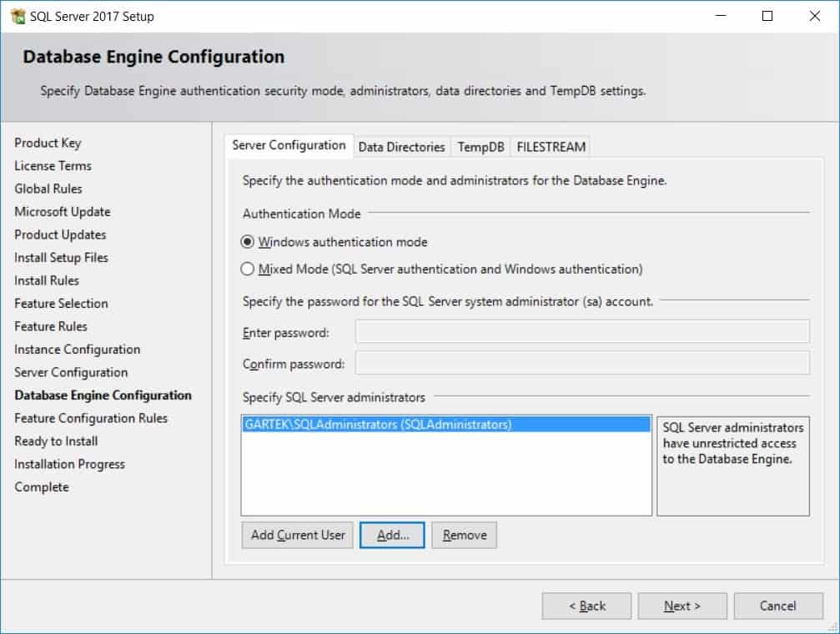Click Ready to Install step in sidebar

coord(56,441)
